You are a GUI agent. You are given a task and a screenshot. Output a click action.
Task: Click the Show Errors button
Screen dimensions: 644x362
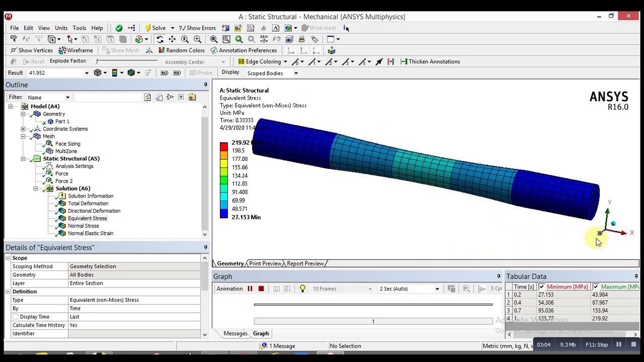pos(197,28)
